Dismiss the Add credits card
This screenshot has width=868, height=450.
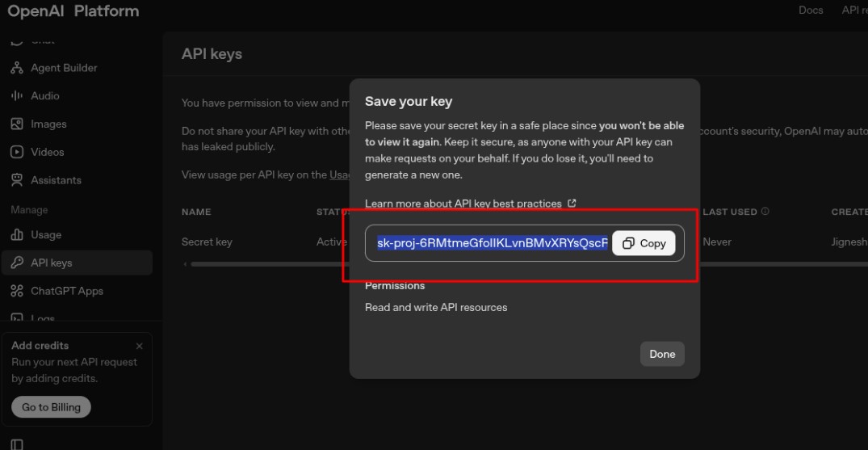point(139,346)
